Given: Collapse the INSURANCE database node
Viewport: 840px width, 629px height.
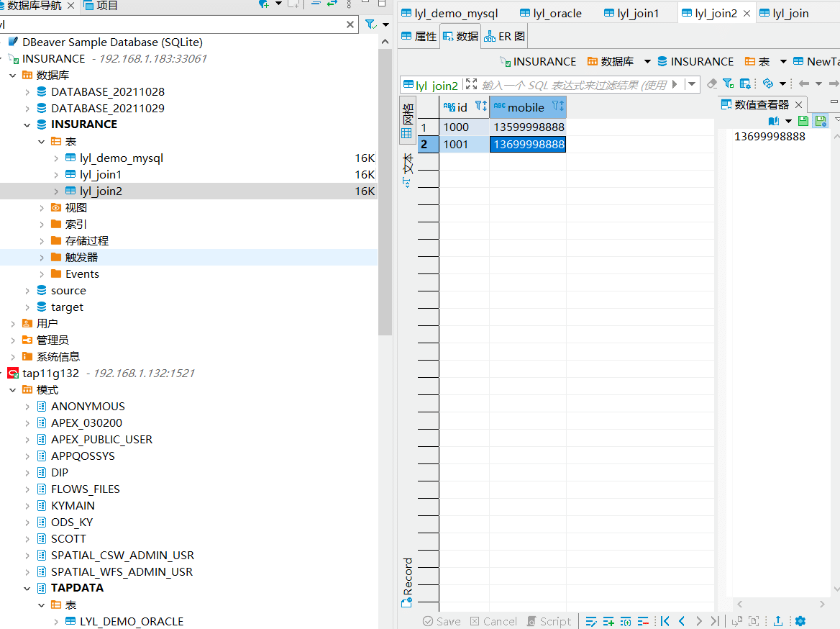Looking at the screenshot, I should (x=27, y=125).
